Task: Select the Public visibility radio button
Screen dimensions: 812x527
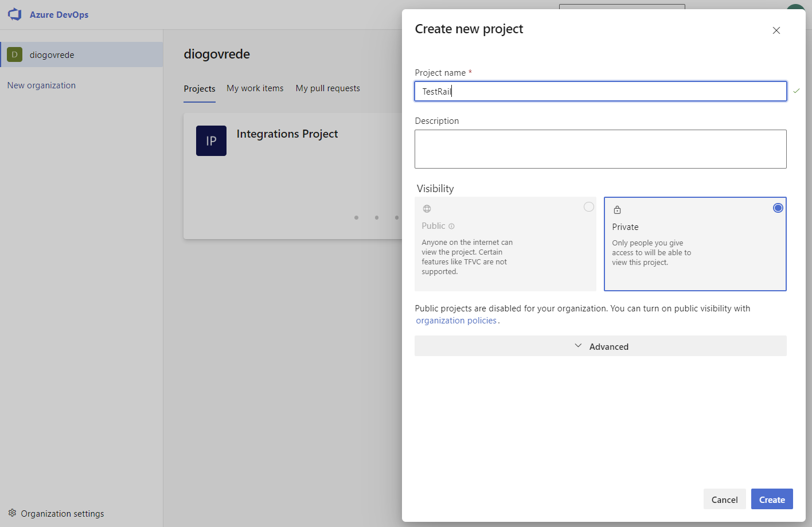Action: point(588,207)
